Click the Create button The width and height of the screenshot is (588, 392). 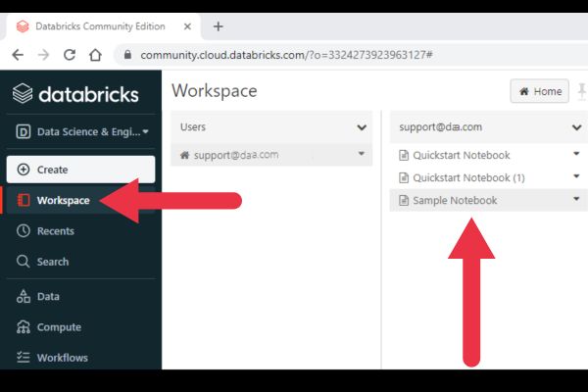(80, 170)
